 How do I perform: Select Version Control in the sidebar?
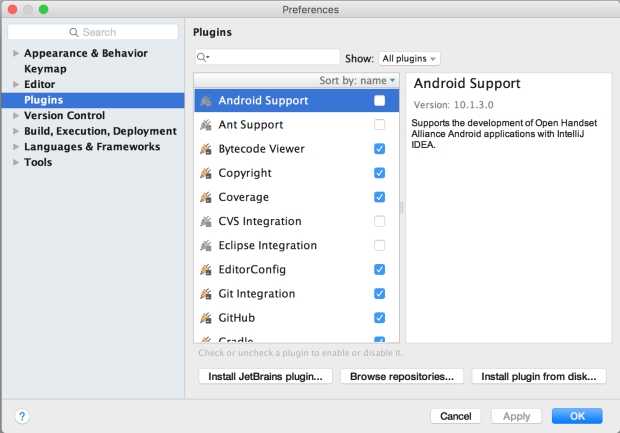tap(64, 116)
